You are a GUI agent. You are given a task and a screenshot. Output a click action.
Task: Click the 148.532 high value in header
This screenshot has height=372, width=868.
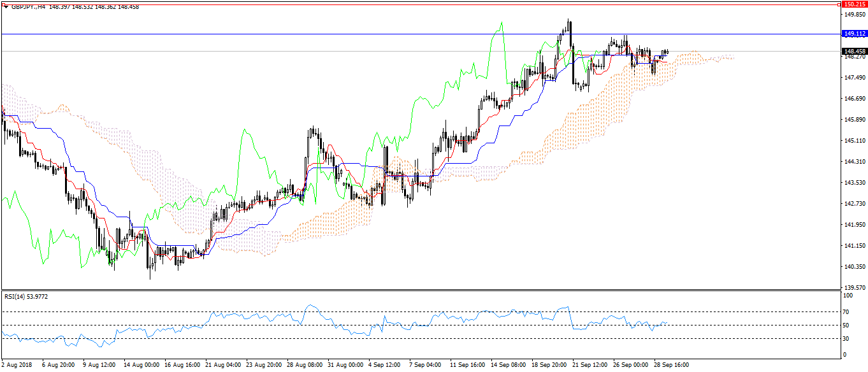coord(82,6)
